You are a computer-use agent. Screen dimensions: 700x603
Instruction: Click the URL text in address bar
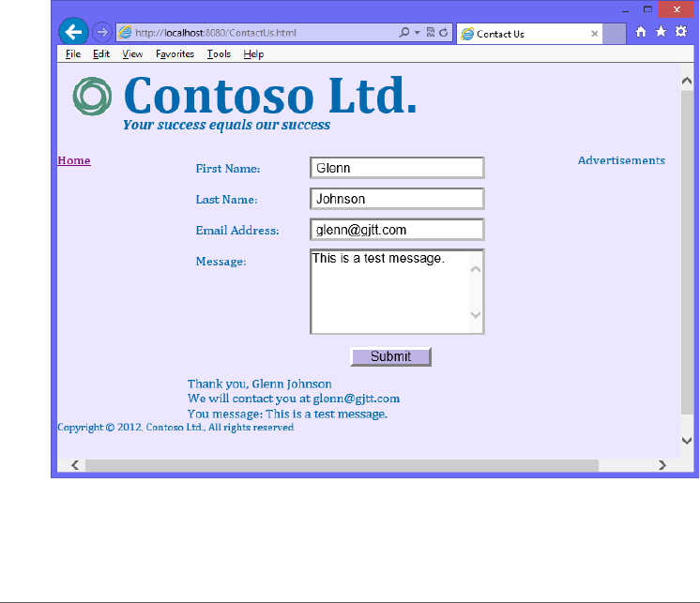pos(216,33)
